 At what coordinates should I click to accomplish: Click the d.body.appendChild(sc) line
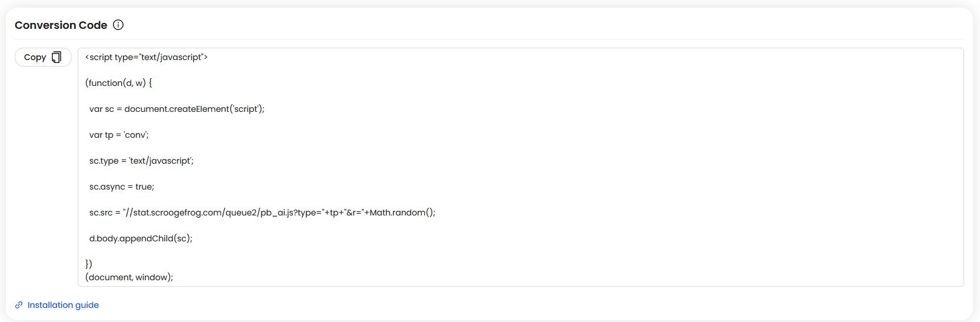coord(141,238)
